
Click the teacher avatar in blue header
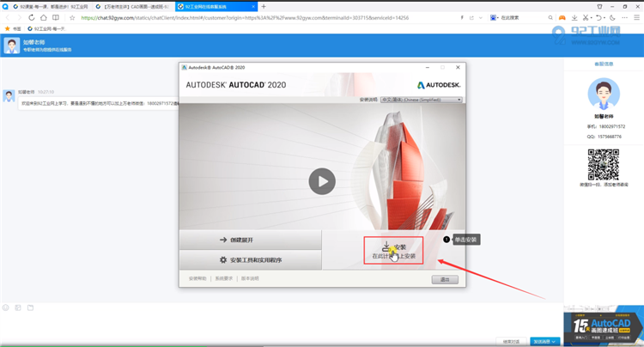pyautogui.click(x=11, y=46)
